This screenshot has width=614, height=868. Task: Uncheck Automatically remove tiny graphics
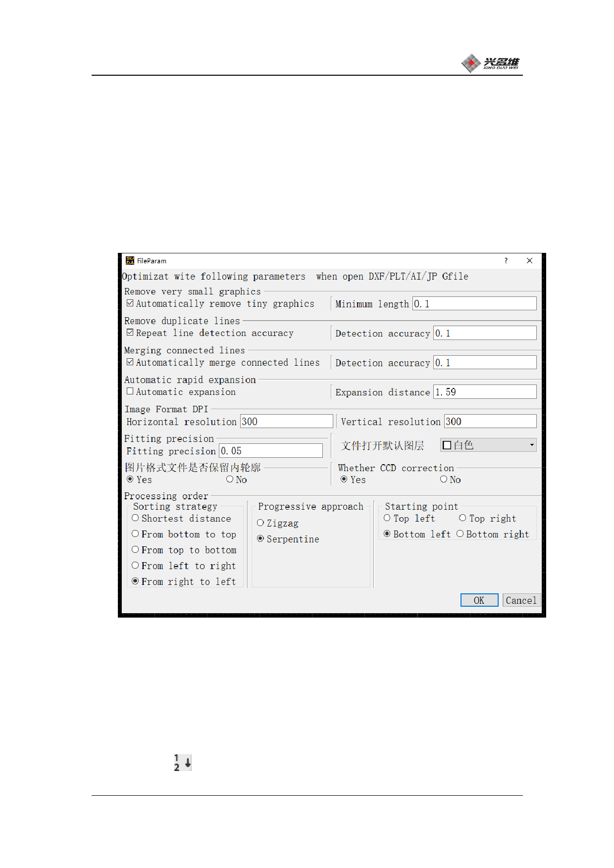point(130,303)
